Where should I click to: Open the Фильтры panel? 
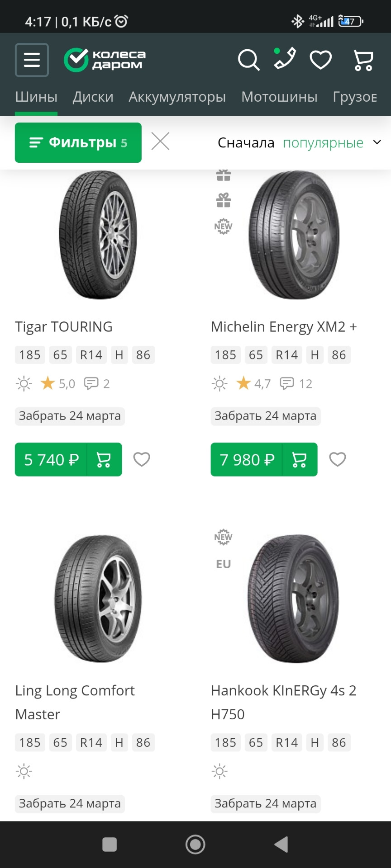click(78, 142)
